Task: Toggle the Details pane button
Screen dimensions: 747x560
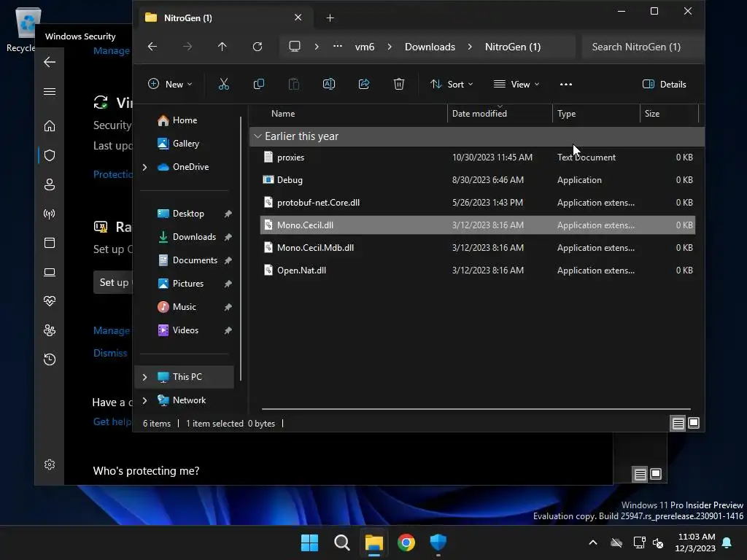Action: [664, 85]
